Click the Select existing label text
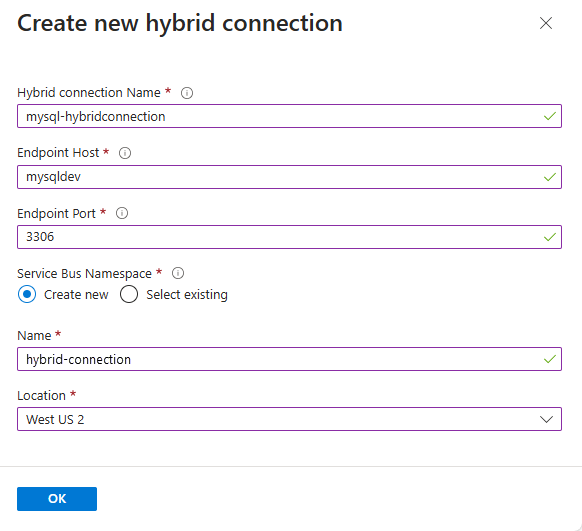The width and height of the screenshot is (582, 531). (187, 295)
